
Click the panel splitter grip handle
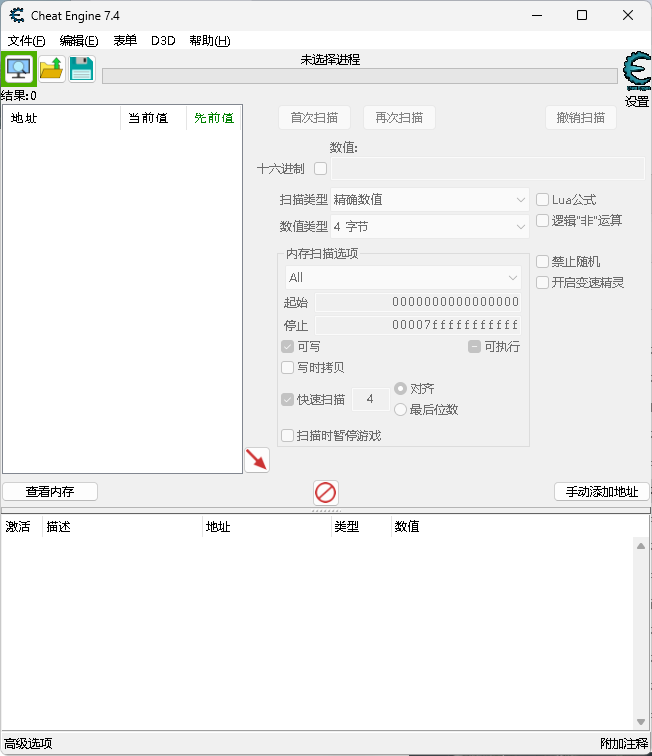[x=326, y=510]
